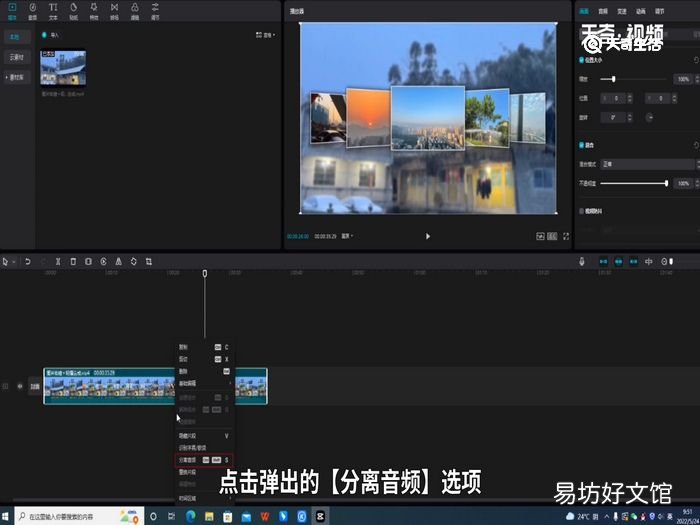Open the Text (文本) panel icon
This screenshot has width=700, height=525.
pos(53,11)
